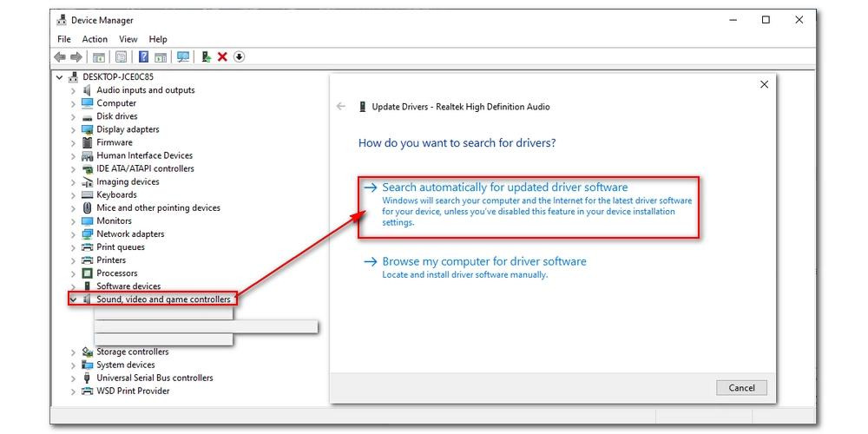
Task: Click the Keyboards icon in tree
Action: point(87,194)
